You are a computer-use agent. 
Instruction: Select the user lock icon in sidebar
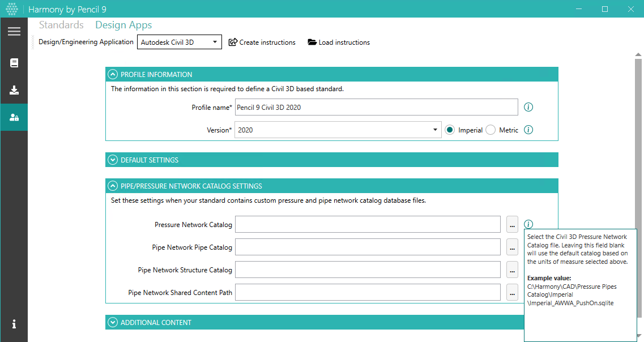(x=14, y=117)
